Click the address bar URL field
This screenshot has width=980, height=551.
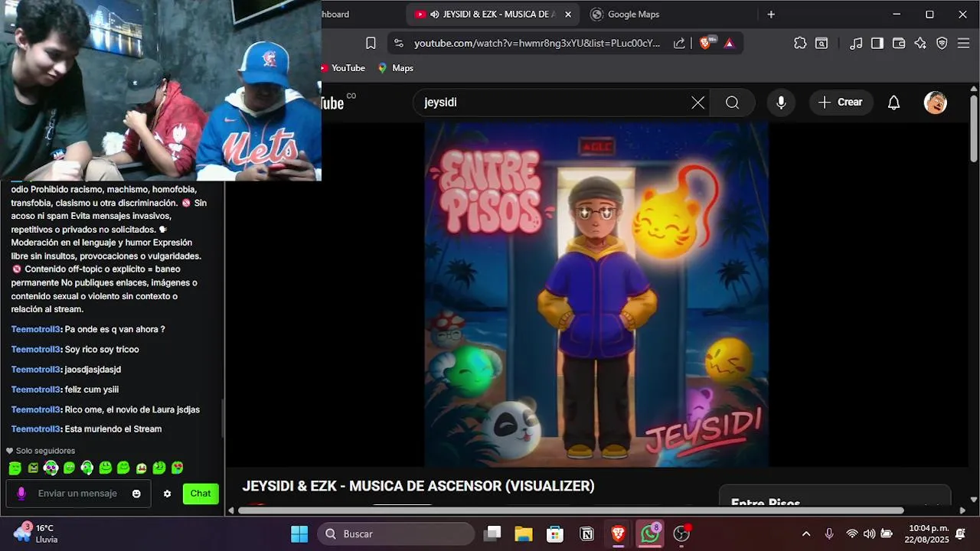coord(537,44)
